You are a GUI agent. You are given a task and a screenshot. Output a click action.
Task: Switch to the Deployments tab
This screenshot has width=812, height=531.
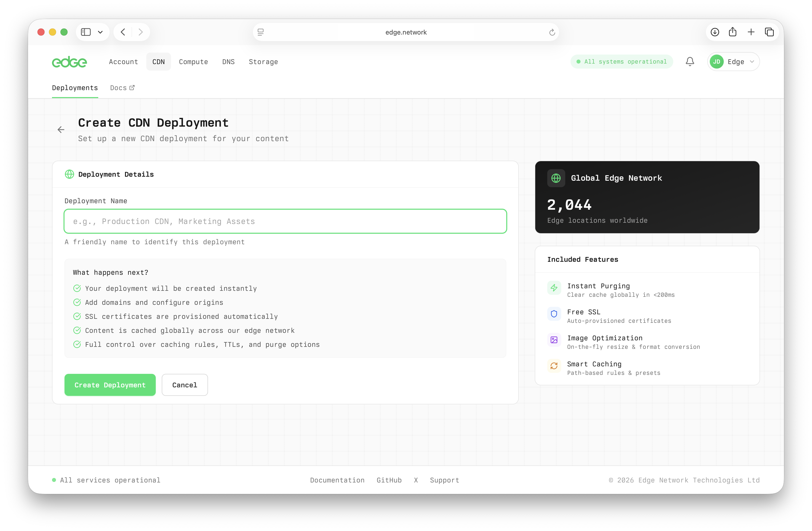(x=75, y=88)
